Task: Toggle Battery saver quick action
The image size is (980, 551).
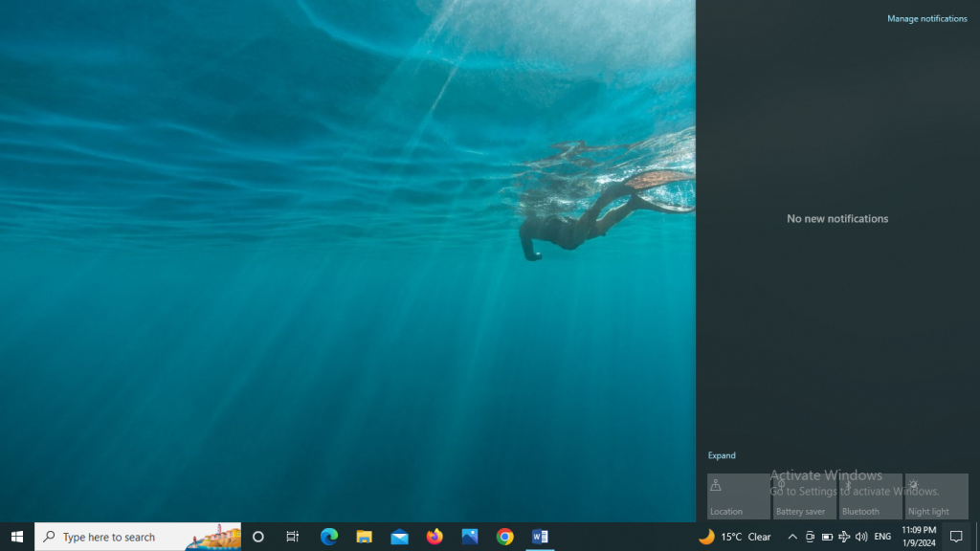Action: tap(805, 496)
